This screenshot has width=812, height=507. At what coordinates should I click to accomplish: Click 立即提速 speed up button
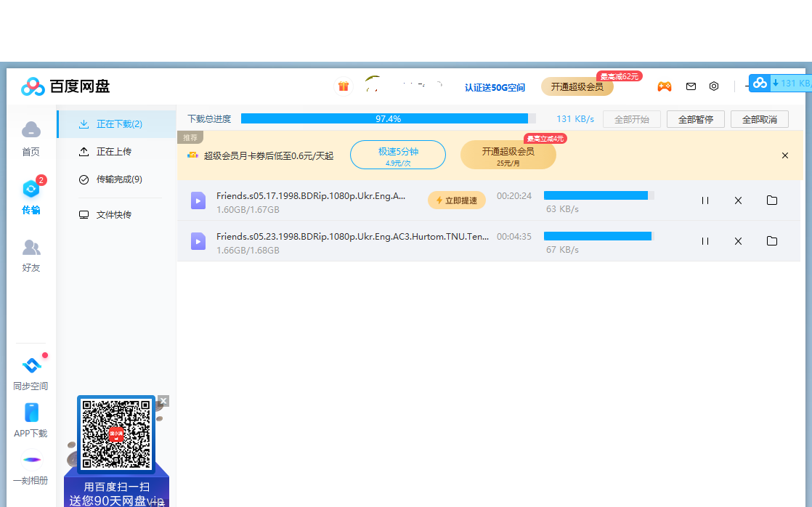coord(457,200)
